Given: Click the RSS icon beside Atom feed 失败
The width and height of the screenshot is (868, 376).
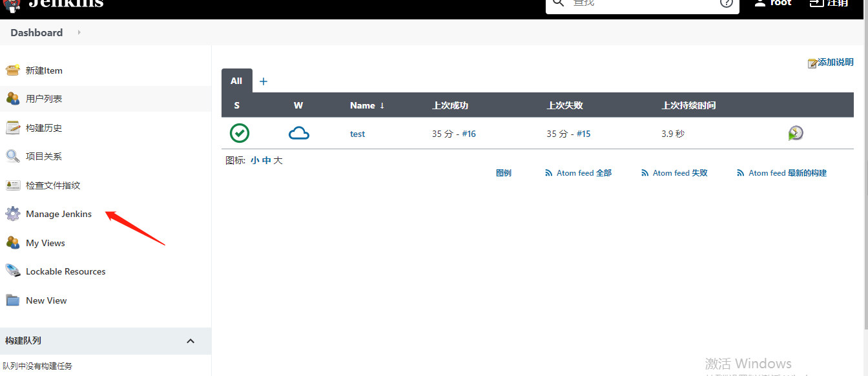Looking at the screenshot, I should pyautogui.click(x=645, y=173).
